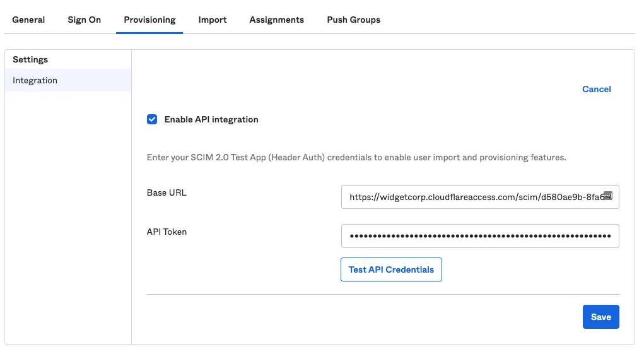Viewport: 644px width, 349px height.
Task: Click the Cancel link
Action: click(x=596, y=89)
